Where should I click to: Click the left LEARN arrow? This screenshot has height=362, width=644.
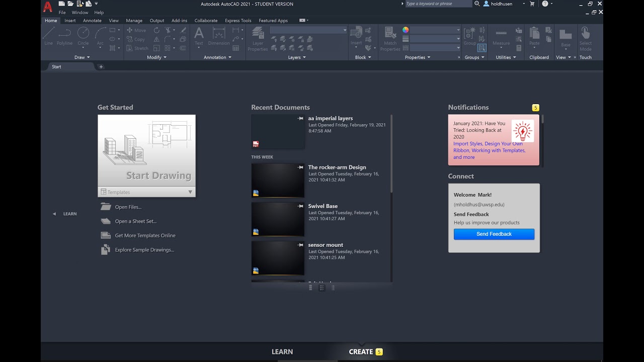coord(54,214)
